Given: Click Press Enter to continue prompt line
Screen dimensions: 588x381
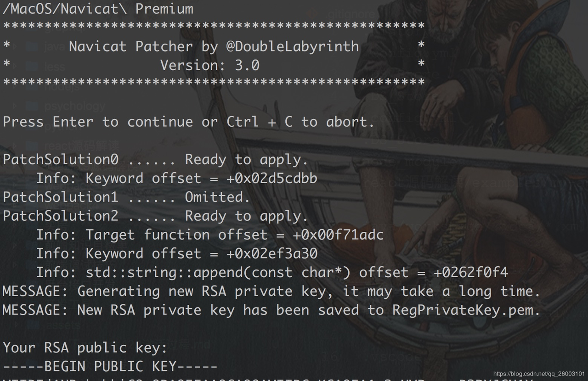Looking at the screenshot, I should point(189,122).
